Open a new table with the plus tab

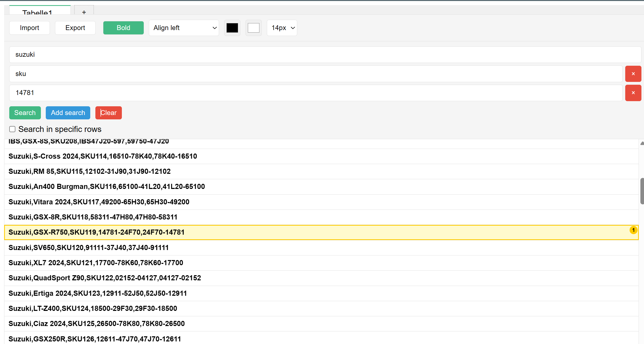(x=84, y=12)
